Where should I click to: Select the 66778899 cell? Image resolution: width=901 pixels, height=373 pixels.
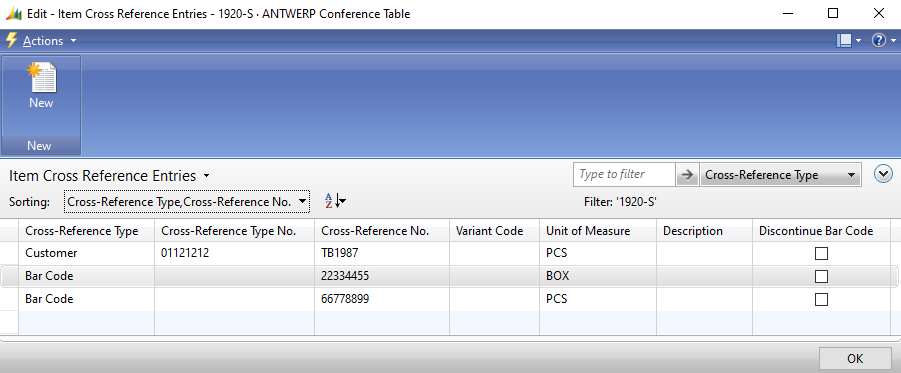[382, 299]
